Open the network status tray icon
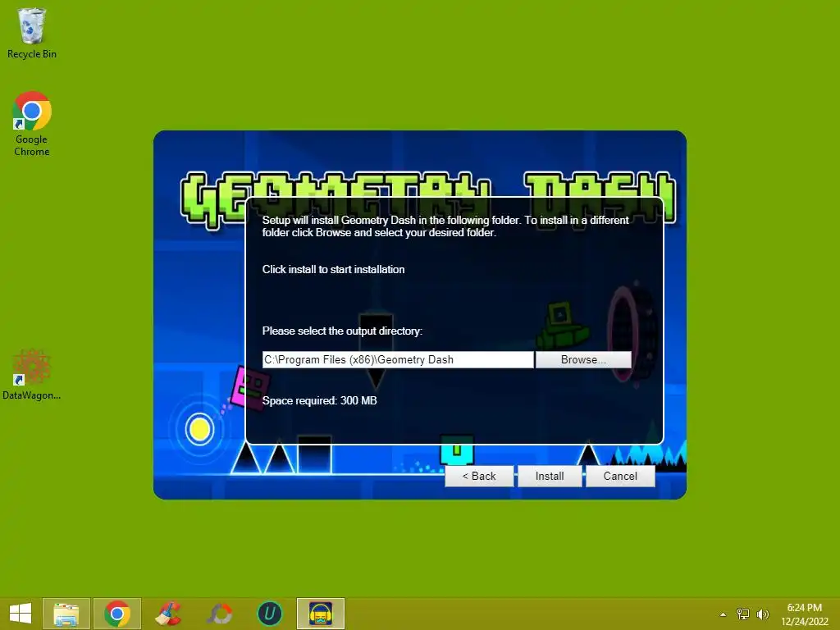The width and height of the screenshot is (840, 630). pos(743,614)
